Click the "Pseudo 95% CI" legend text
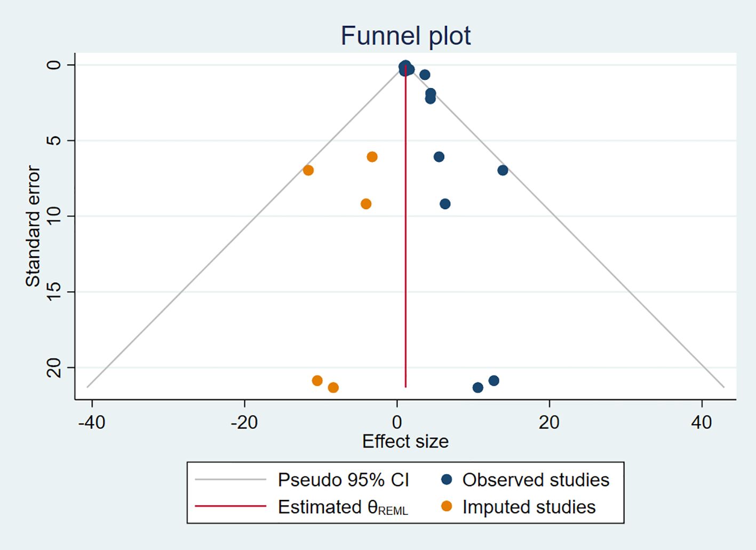The image size is (756, 550). coord(343,480)
